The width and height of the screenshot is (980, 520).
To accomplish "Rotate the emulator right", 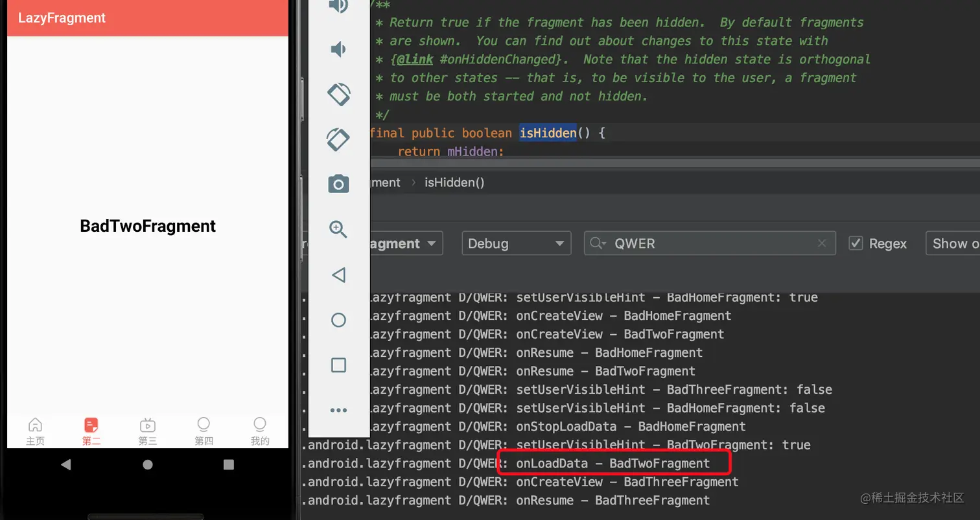I will pos(338,139).
